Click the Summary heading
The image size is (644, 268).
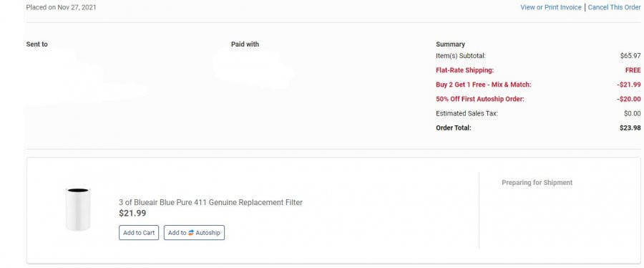(450, 44)
